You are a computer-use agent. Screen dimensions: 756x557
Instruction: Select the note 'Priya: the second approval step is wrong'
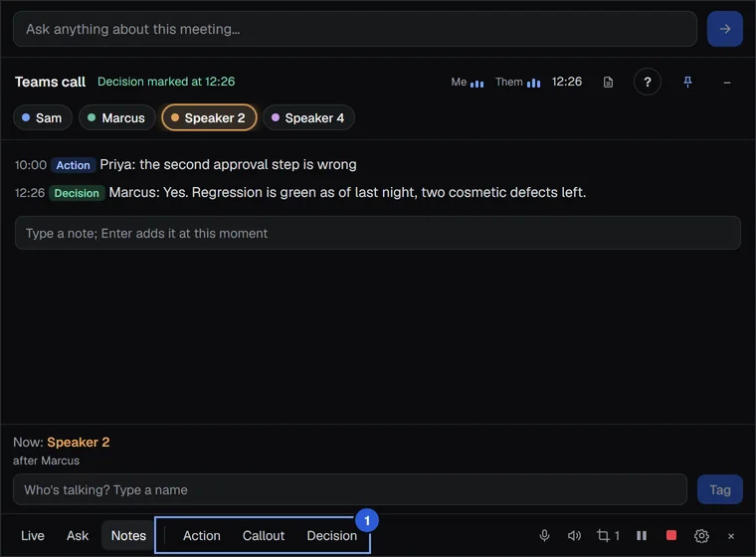click(228, 164)
